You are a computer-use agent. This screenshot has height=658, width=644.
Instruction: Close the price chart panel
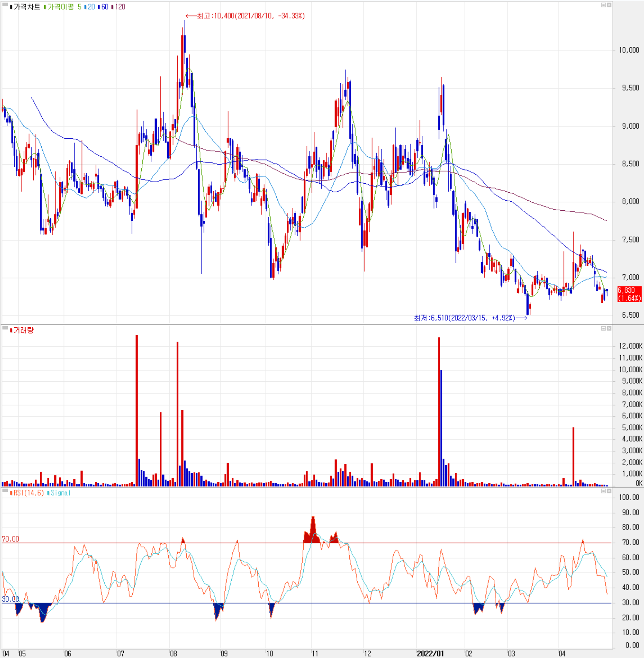point(609,5)
